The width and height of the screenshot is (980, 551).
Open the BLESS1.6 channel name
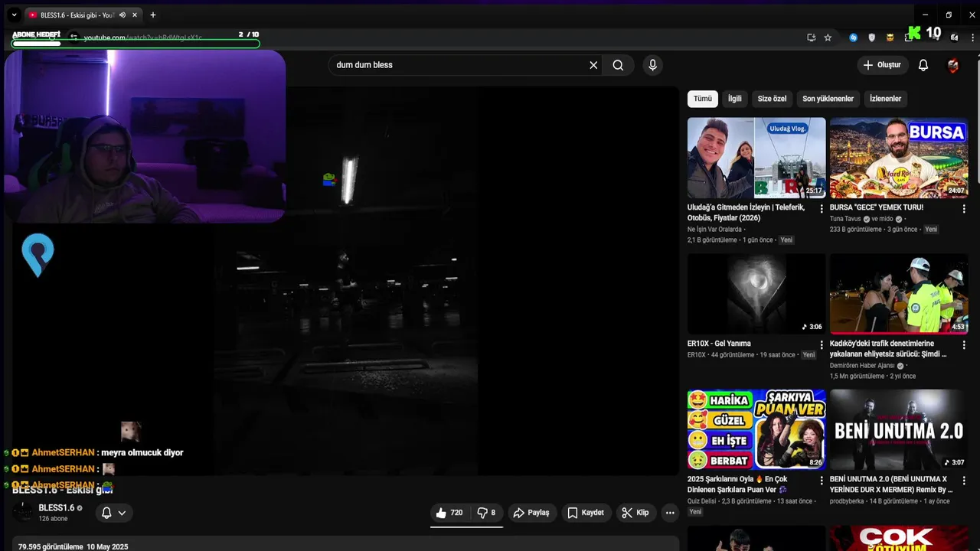coord(57,508)
